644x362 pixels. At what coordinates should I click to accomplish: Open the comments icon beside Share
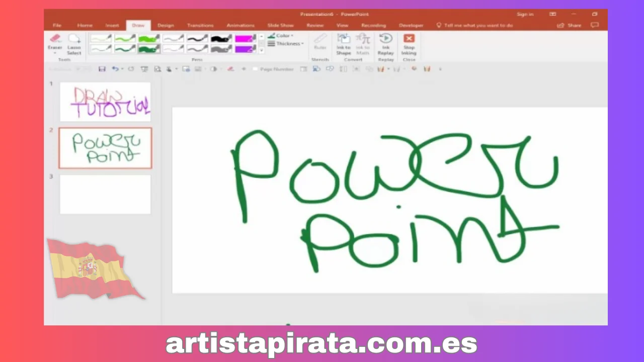(595, 25)
